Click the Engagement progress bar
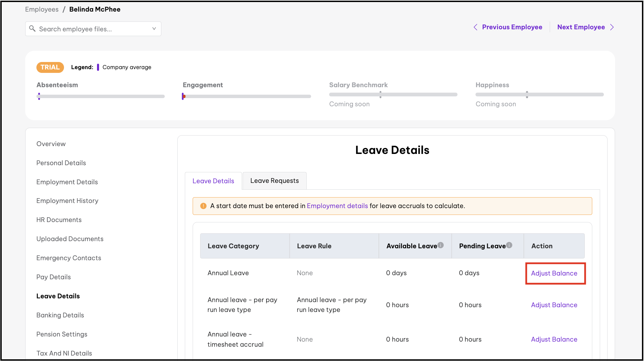Screen dimensions: 644x361 point(247,96)
